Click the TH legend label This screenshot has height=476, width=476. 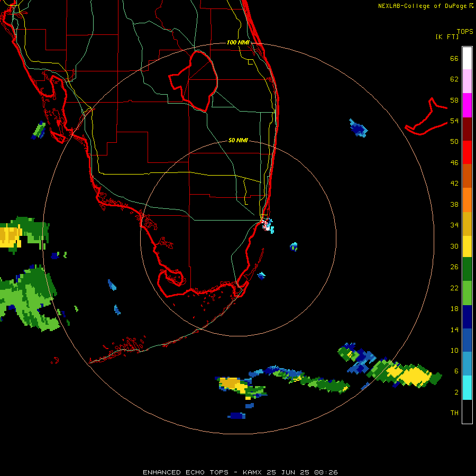454,413
